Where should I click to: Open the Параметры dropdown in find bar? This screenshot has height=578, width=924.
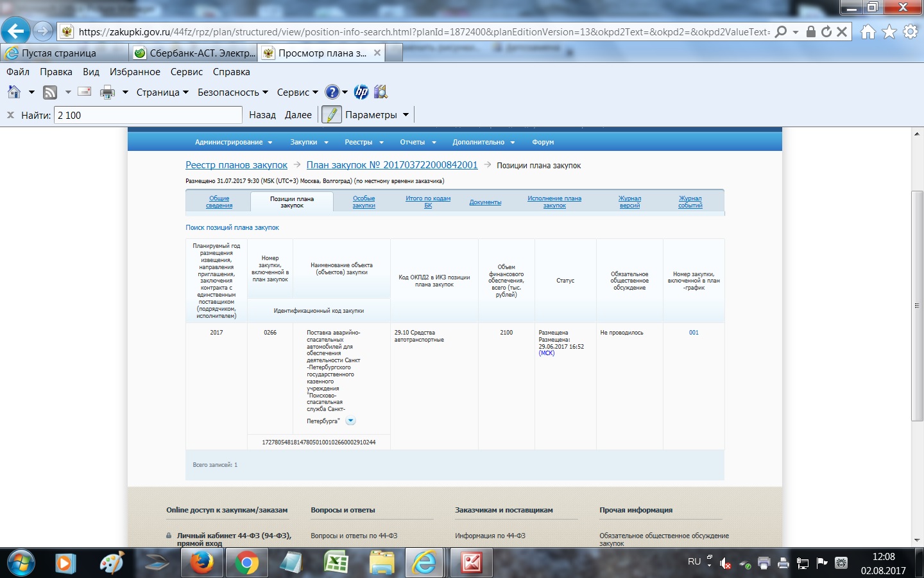pos(377,115)
